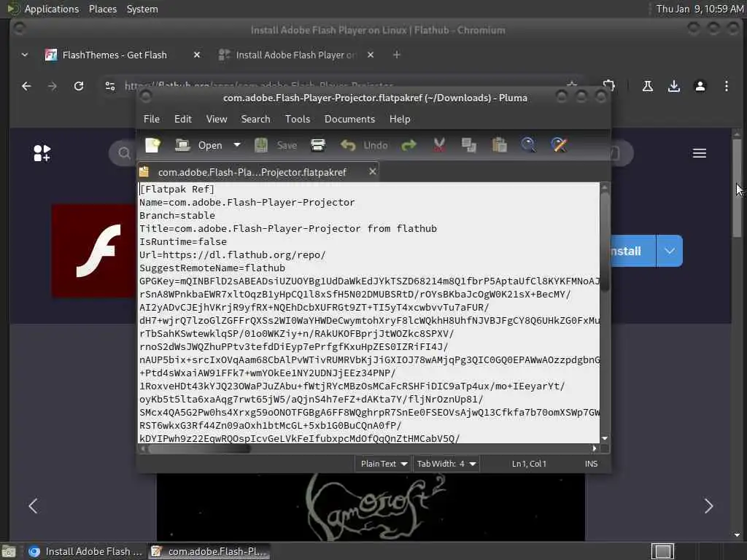
Task: Click the Open file button in Pluma
Action: (x=199, y=145)
